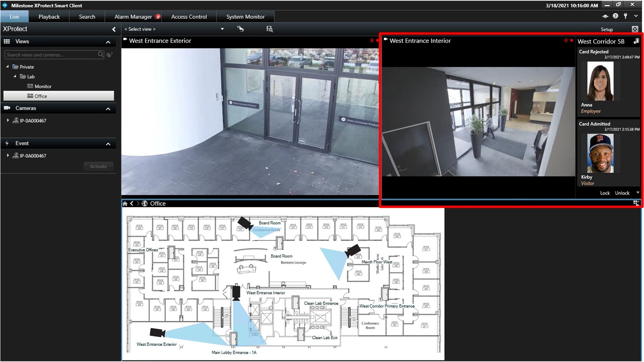Click West Corridor Primary Entrance door on map

click(x=385, y=294)
